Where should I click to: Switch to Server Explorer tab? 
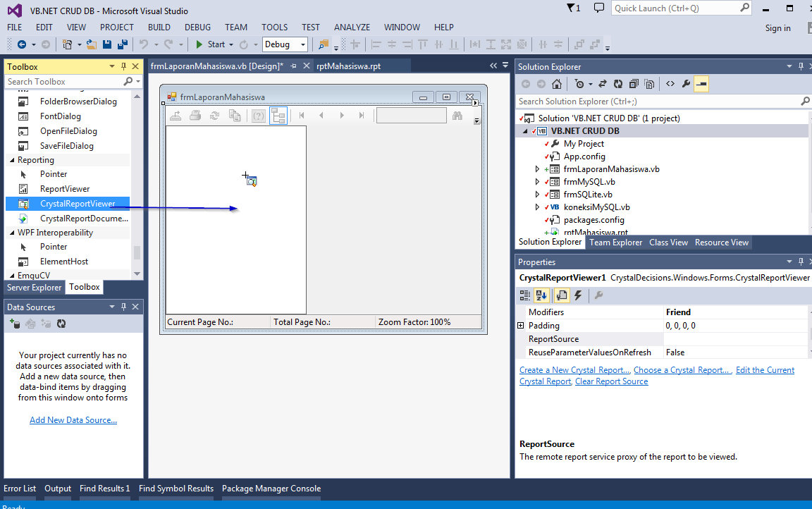tap(34, 288)
